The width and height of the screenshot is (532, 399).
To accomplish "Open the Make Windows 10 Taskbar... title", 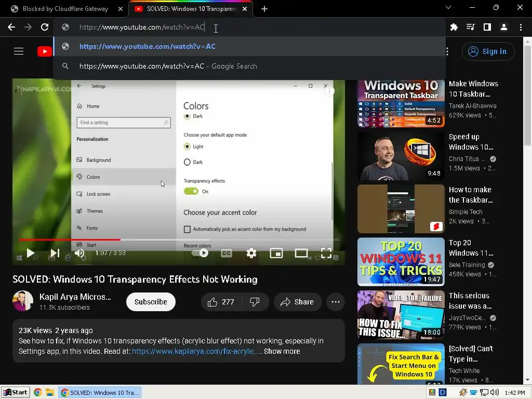I will pos(473,89).
